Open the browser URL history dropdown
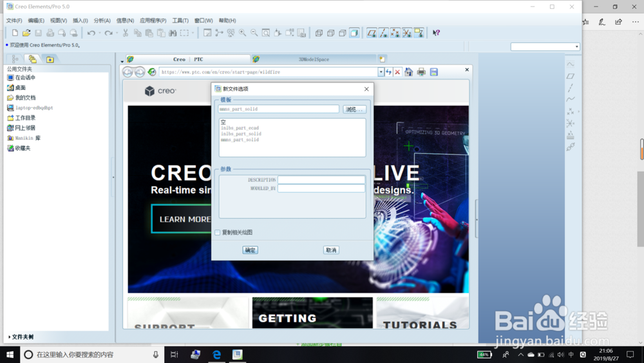 click(x=381, y=72)
